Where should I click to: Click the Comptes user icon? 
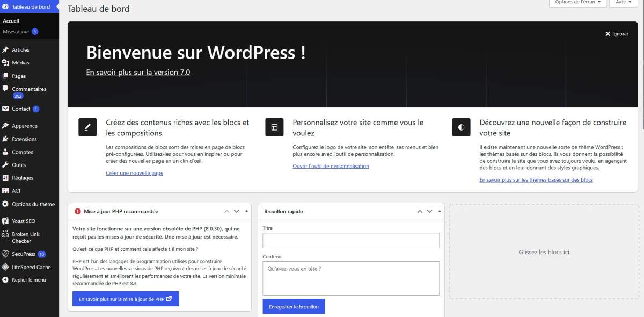5,152
